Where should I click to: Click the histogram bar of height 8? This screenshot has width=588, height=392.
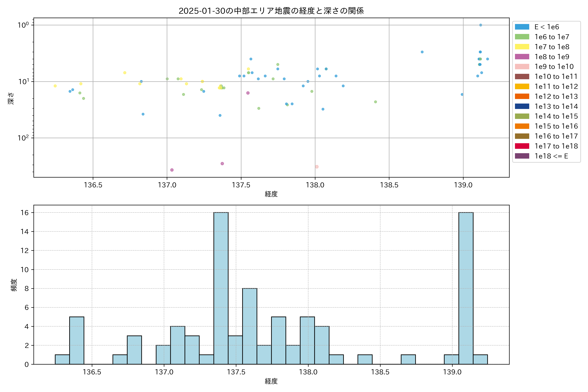tap(250, 326)
